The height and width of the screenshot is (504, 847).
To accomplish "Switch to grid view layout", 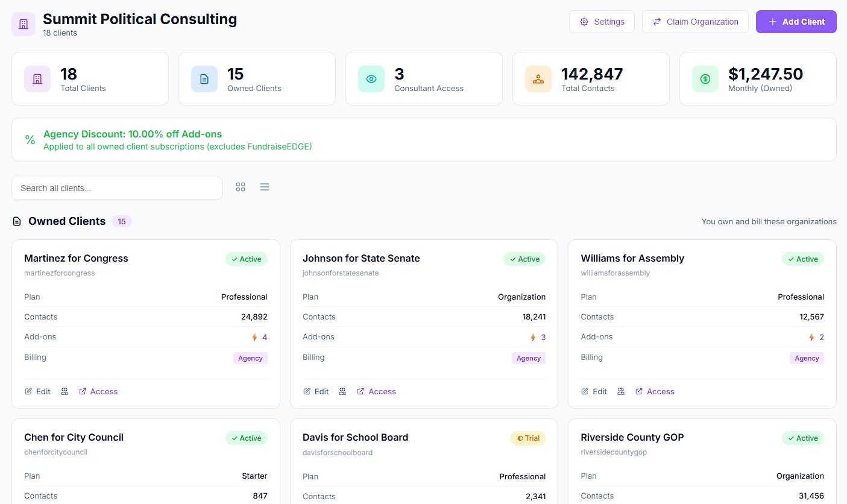I will [x=241, y=187].
